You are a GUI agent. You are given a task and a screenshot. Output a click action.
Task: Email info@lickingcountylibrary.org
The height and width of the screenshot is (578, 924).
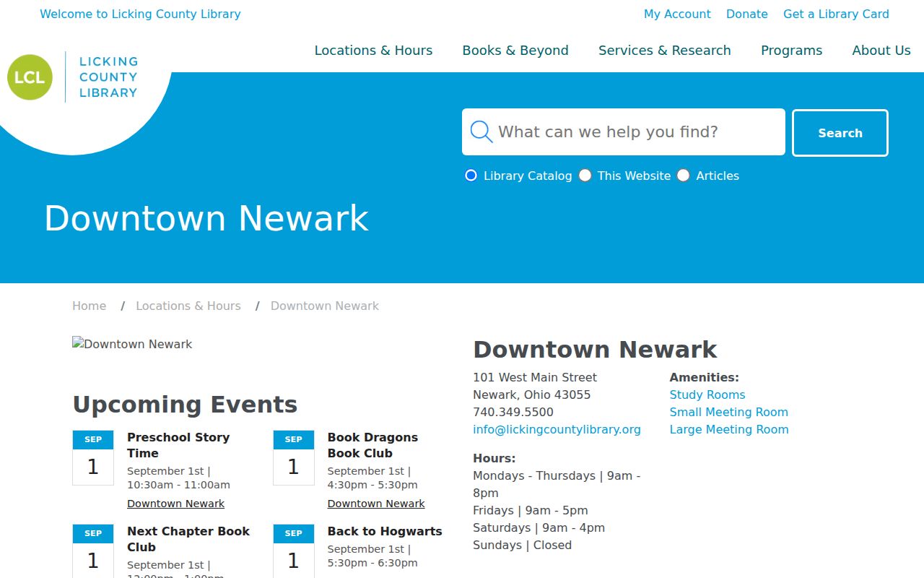tap(557, 429)
